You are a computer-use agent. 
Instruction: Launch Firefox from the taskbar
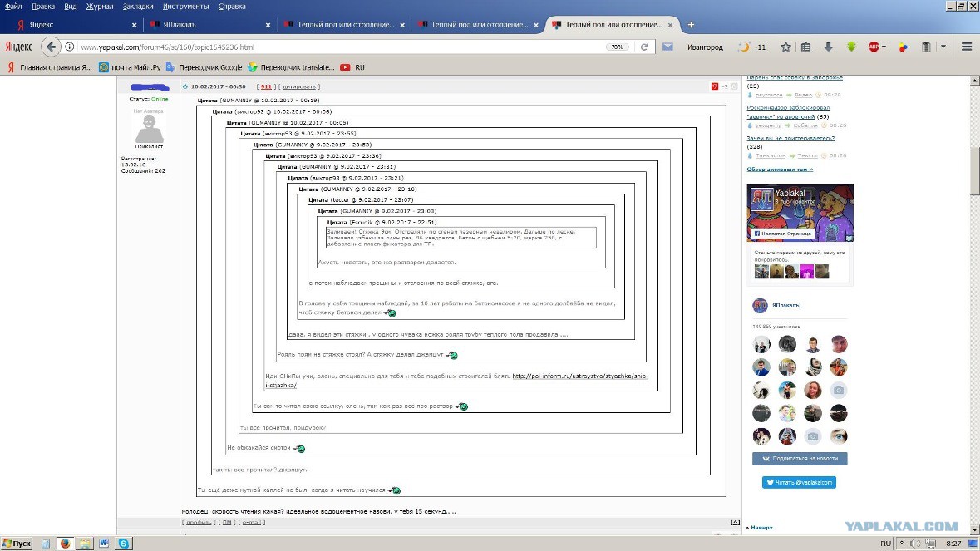[x=65, y=544]
